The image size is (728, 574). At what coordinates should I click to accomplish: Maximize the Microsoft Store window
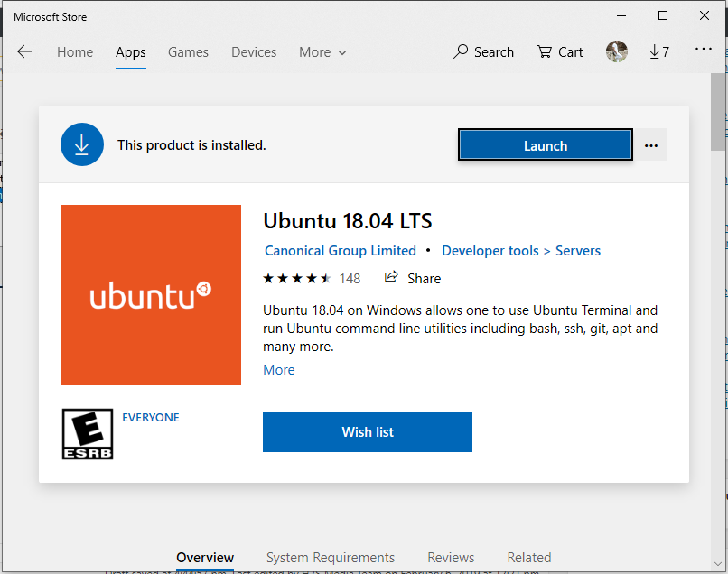point(663,15)
